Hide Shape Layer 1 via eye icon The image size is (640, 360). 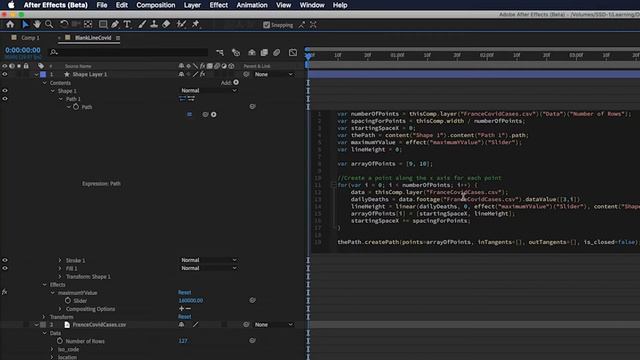pyautogui.click(x=5, y=74)
